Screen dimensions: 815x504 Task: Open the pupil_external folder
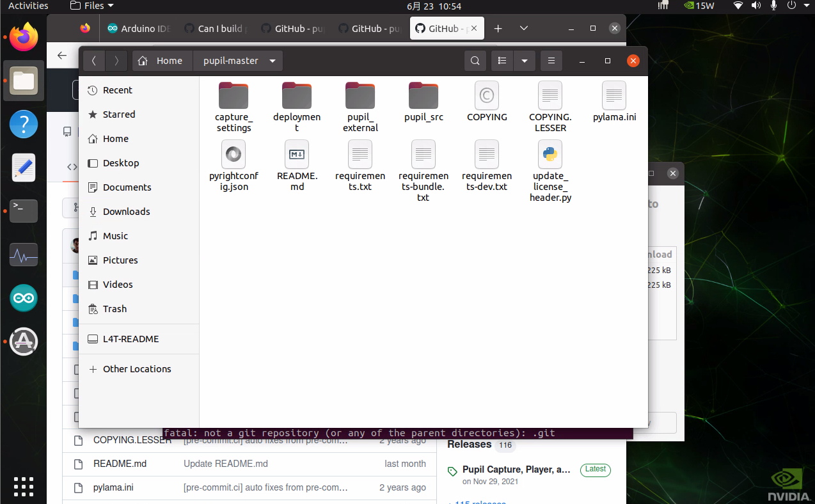[360, 107]
